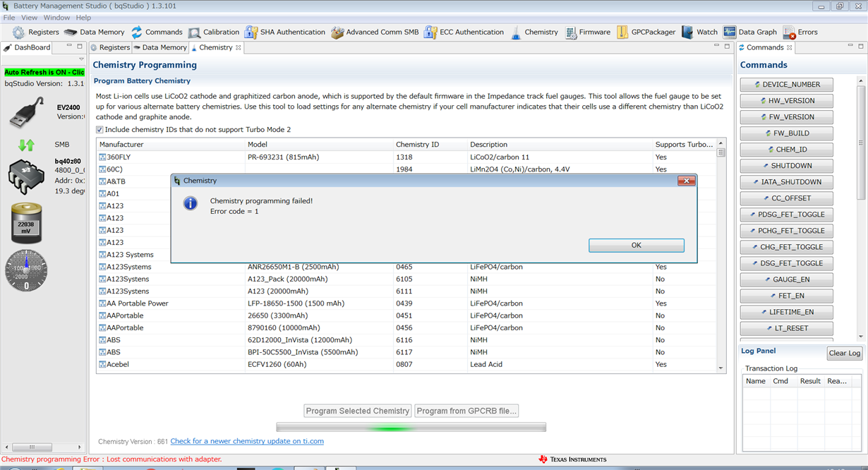
Task: Open Errors toolbar item
Action: [x=800, y=32]
